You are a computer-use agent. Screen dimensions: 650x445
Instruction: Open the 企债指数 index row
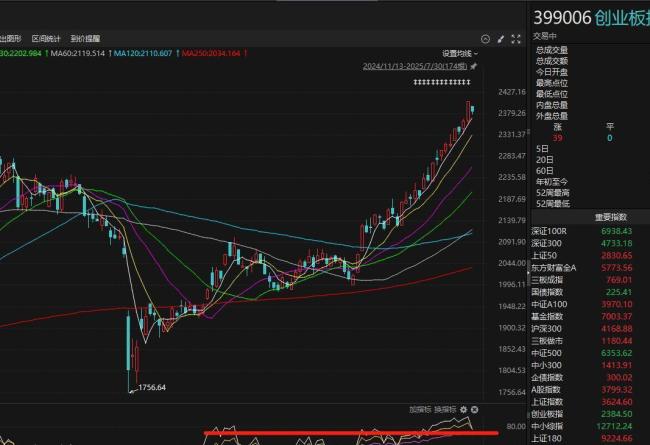pos(590,377)
